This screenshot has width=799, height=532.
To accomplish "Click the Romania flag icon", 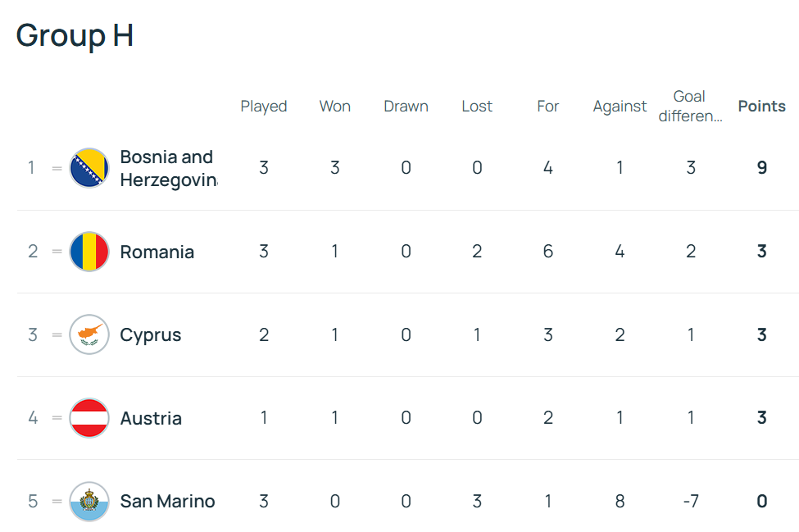I will tap(89, 251).
